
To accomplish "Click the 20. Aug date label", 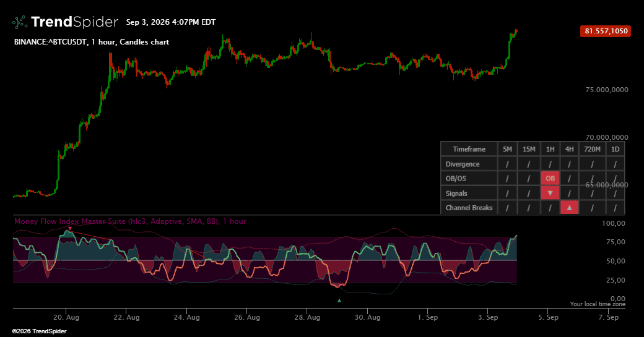I will click(66, 317).
